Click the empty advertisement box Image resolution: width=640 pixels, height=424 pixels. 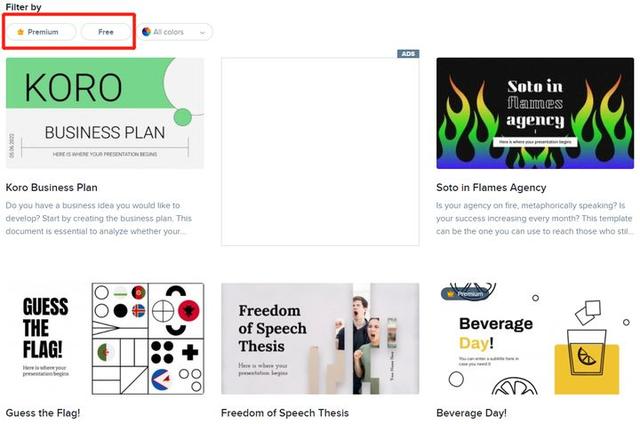coord(320,151)
